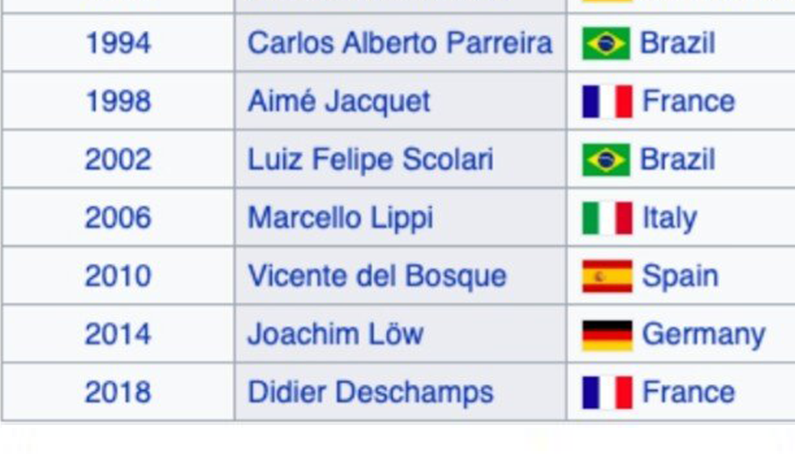This screenshot has height=454, width=795.
Task: Click the France flag beside Didier Deschamps
Action: [607, 392]
